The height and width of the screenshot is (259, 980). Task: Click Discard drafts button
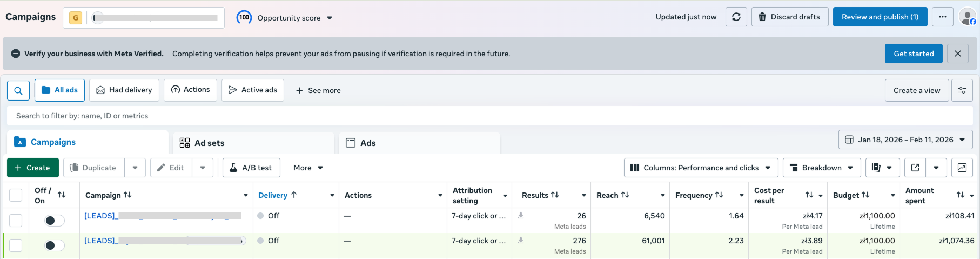pyautogui.click(x=789, y=17)
